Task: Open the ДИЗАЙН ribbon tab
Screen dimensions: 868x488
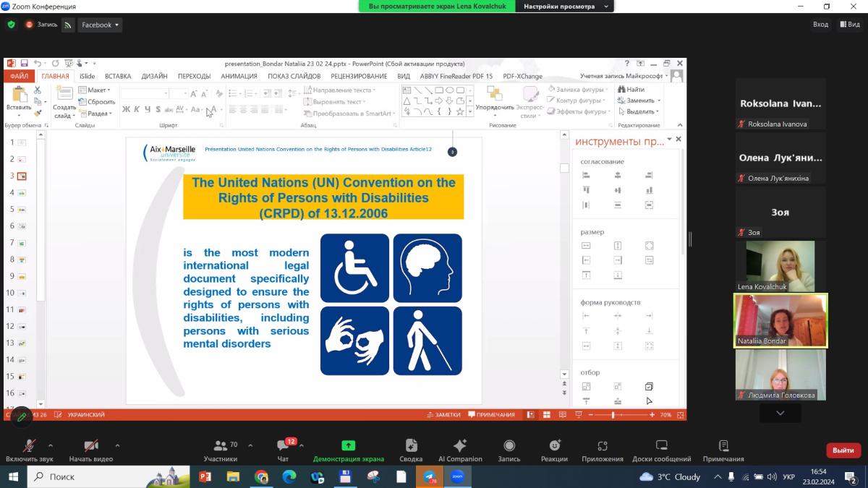Action: tap(154, 76)
